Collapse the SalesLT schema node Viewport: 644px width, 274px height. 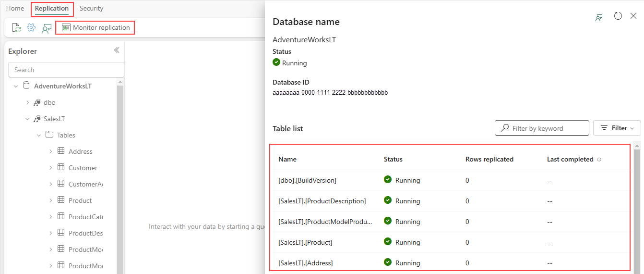pos(28,119)
